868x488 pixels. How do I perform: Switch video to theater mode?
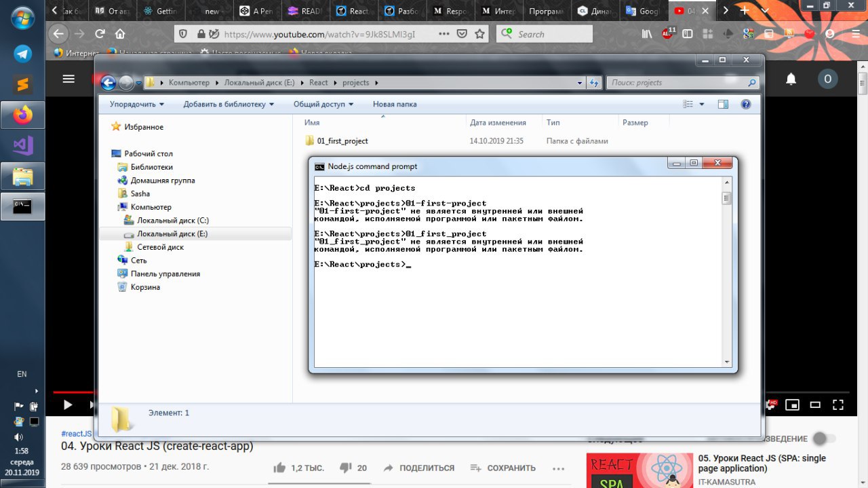tap(815, 405)
